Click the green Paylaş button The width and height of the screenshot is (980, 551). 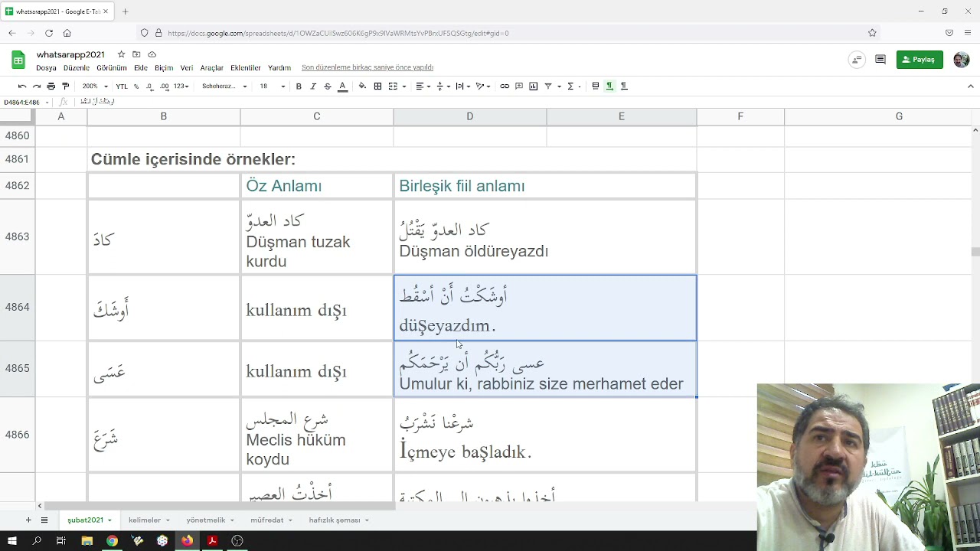click(x=920, y=60)
